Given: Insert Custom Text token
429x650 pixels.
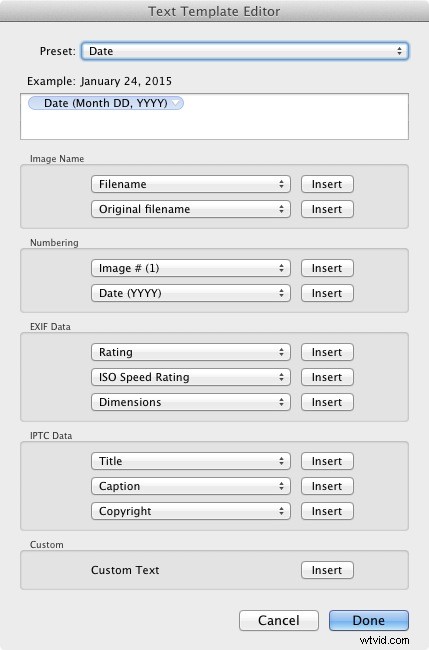Looking at the screenshot, I should pyautogui.click(x=327, y=570).
